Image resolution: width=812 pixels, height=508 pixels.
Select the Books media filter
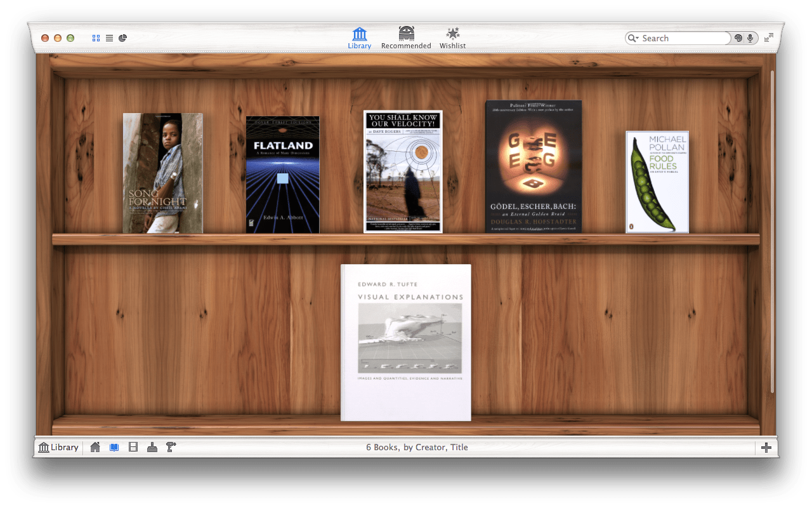click(x=115, y=447)
